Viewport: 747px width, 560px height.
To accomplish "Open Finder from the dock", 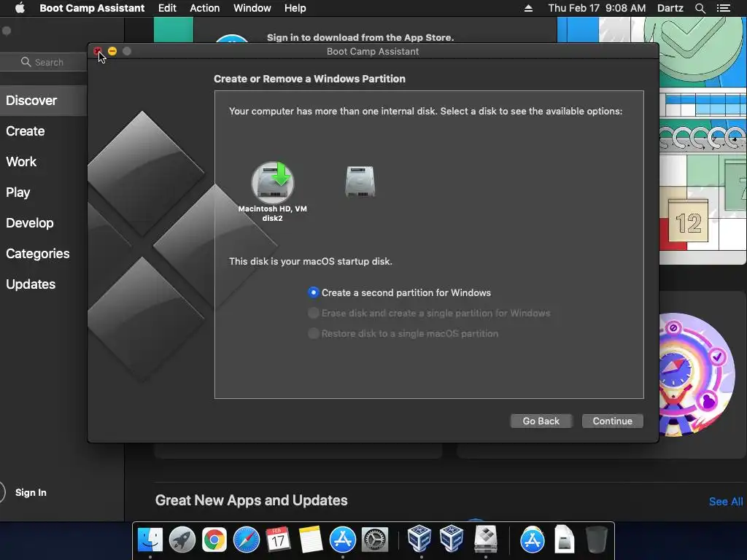I will tap(150, 540).
